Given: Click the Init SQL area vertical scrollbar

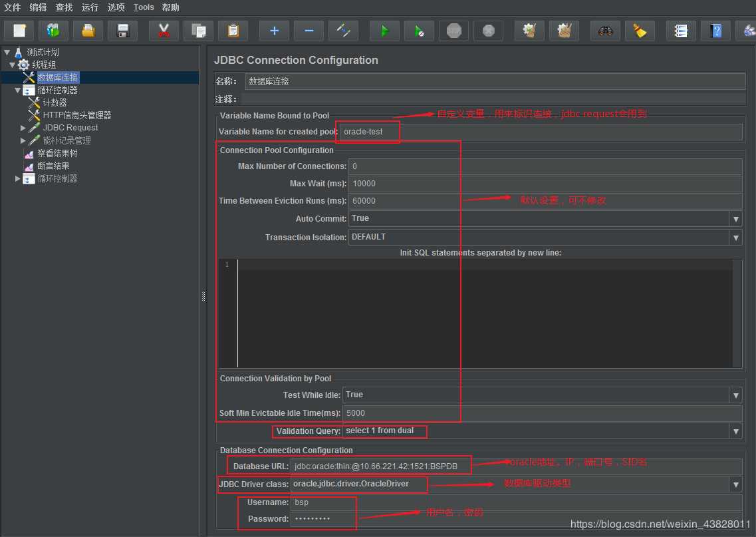Looking at the screenshot, I should (737, 313).
